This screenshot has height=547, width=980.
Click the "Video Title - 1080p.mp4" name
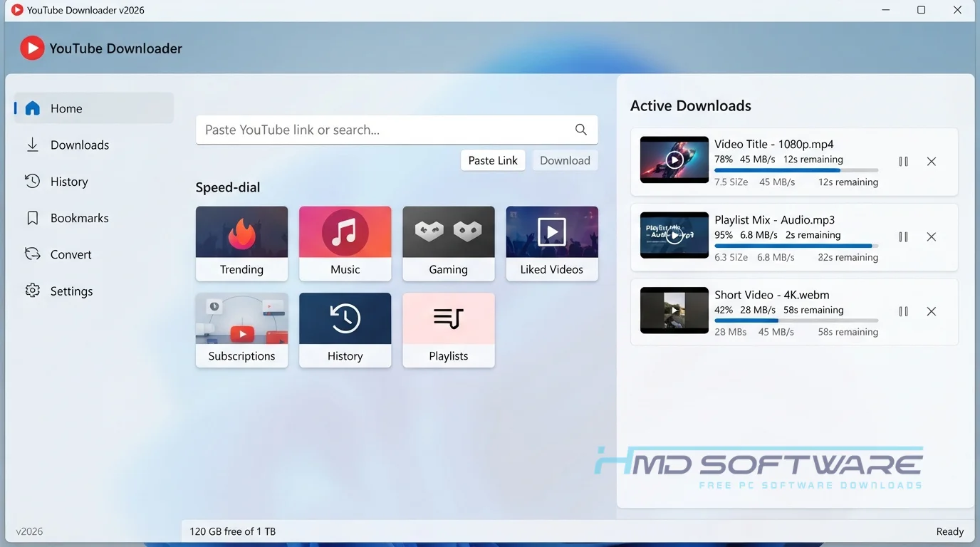pyautogui.click(x=774, y=144)
